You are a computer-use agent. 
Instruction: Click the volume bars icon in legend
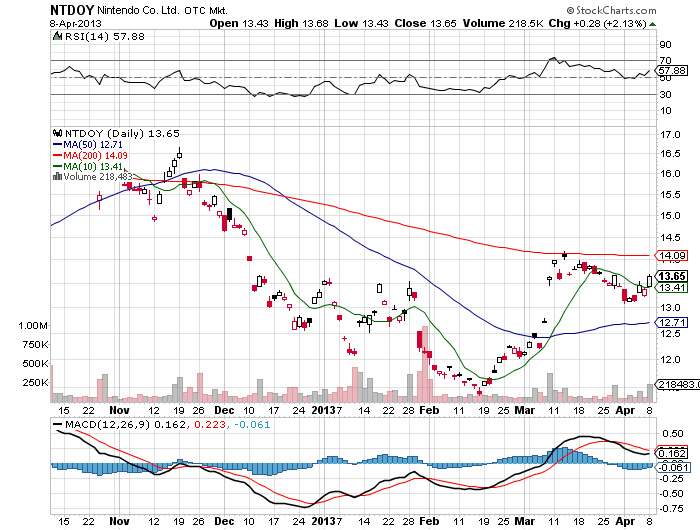click(58, 176)
